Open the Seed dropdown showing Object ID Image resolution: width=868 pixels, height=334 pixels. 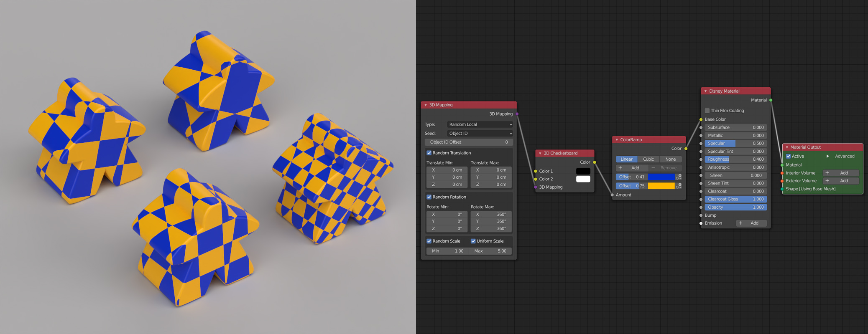coord(480,134)
